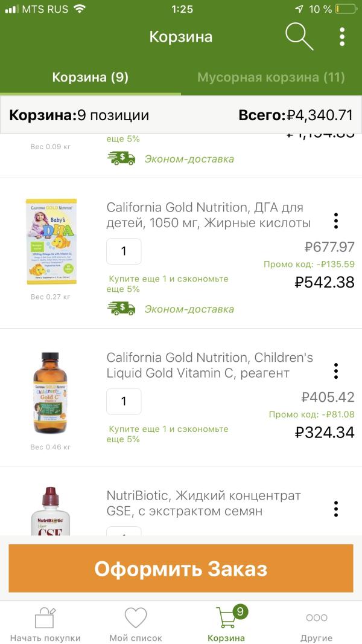Open options for NutriBiotic GSE concentrate
This screenshot has width=362, height=644.
(x=336, y=509)
